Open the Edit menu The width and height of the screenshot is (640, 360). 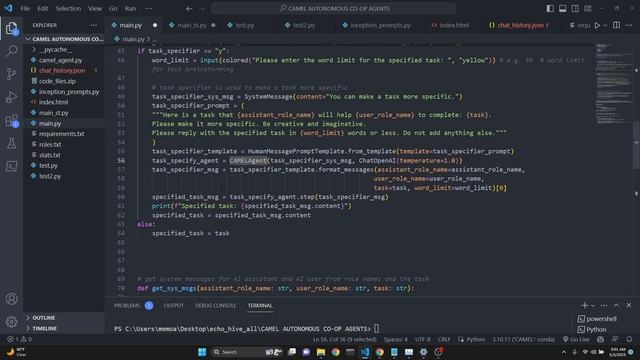[x=42, y=9]
